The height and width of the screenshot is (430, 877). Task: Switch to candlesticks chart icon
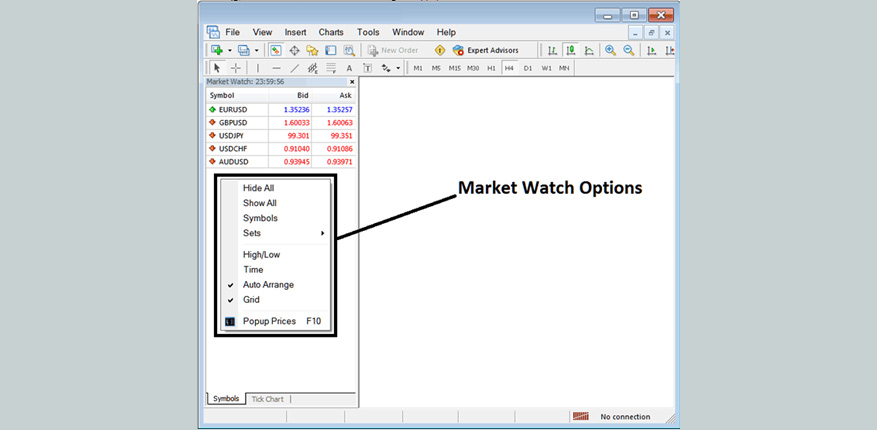point(570,50)
